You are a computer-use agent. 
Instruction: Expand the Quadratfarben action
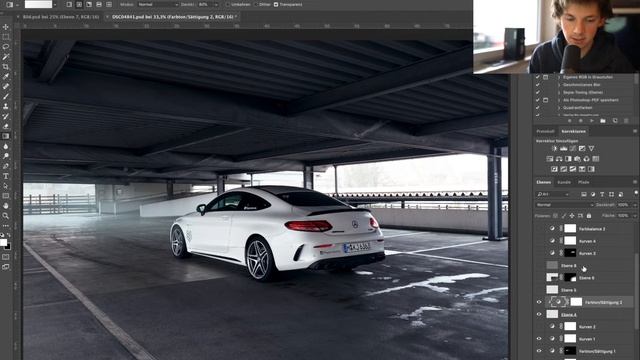(x=559, y=108)
